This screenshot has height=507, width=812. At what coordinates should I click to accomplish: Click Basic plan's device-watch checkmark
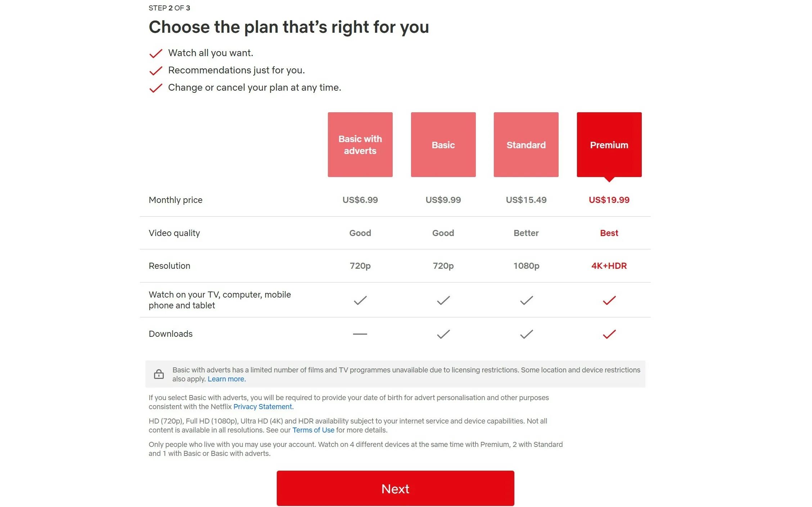point(443,300)
